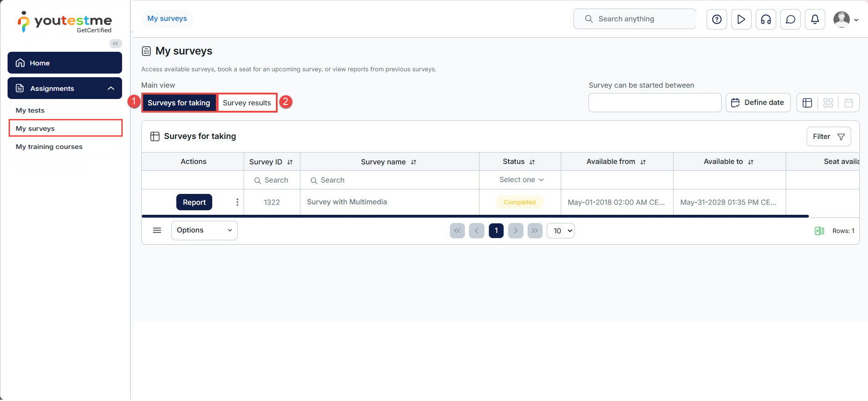Open My training courses in sidebar
This screenshot has height=401, width=868.
[49, 147]
